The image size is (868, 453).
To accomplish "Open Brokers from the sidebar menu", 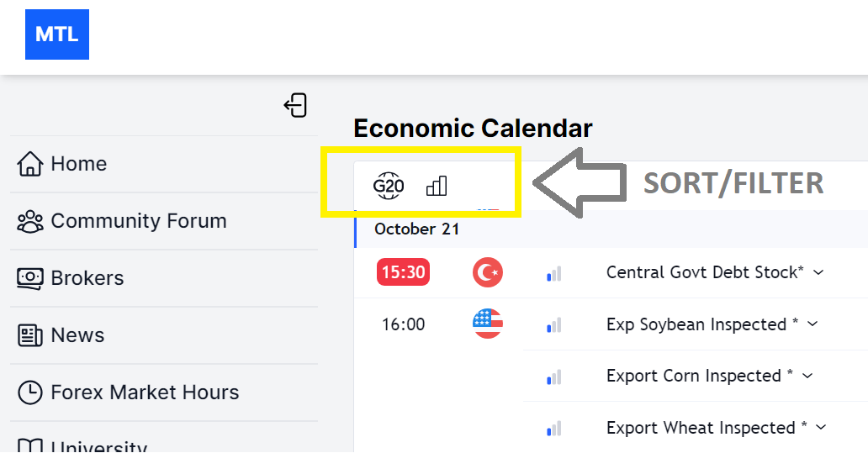I will (x=87, y=278).
